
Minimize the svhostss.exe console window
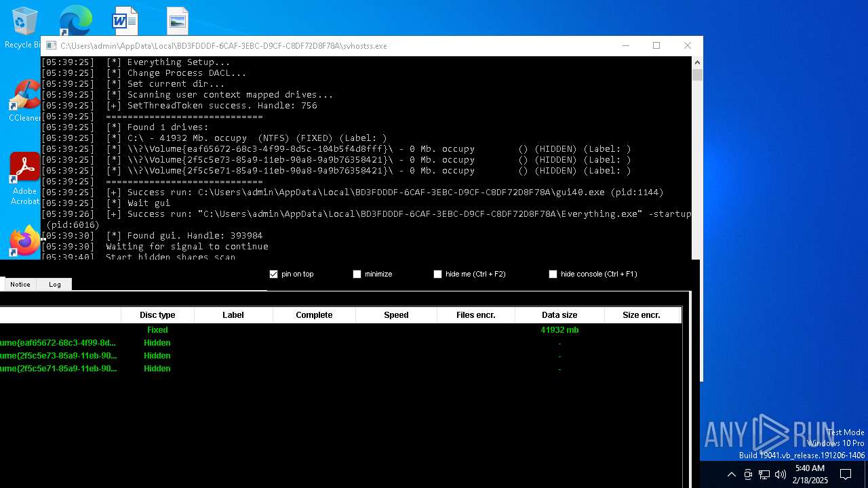point(625,45)
